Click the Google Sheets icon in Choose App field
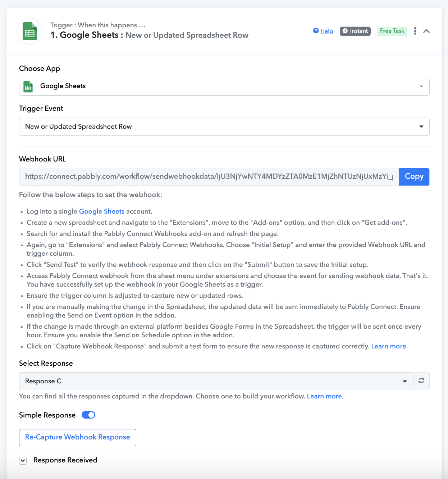448x479 pixels. coord(28,87)
